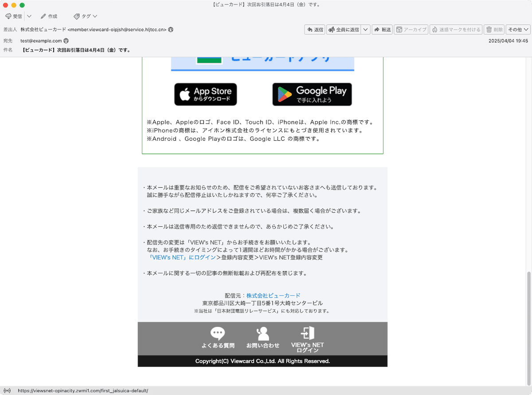This screenshot has width=532, height=395.
Task: Click recipient test@example.com
Action: tap(41, 40)
